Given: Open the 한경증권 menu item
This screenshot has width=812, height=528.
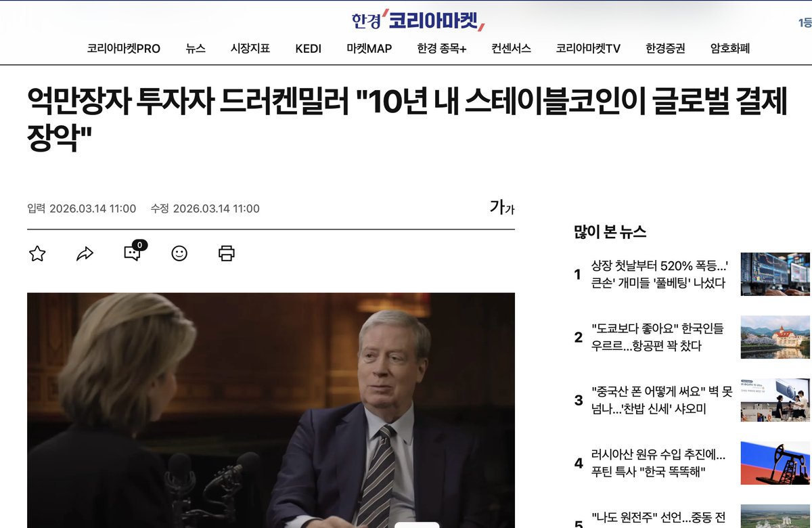Looking at the screenshot, I should coord(665,49).
